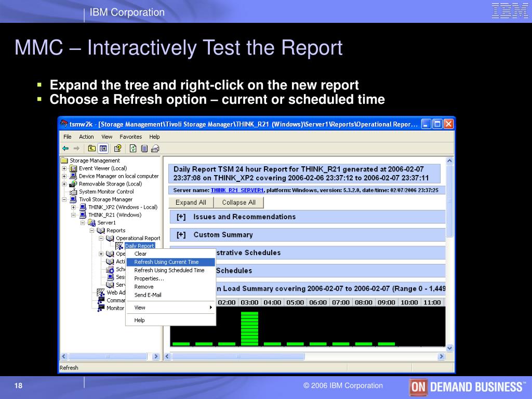Click the Reports book icon
This screenshot has height=399, width=532.
click(x=101, y=230)
